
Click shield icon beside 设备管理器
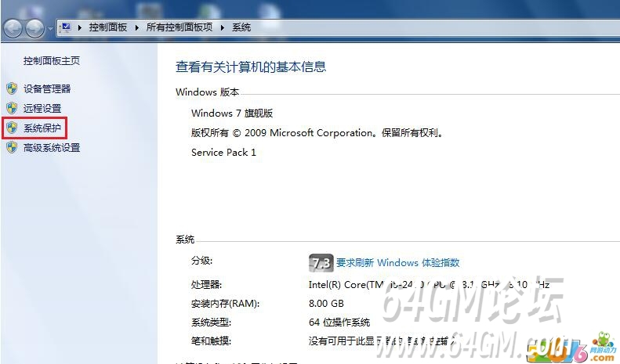[x=12, y=88]
